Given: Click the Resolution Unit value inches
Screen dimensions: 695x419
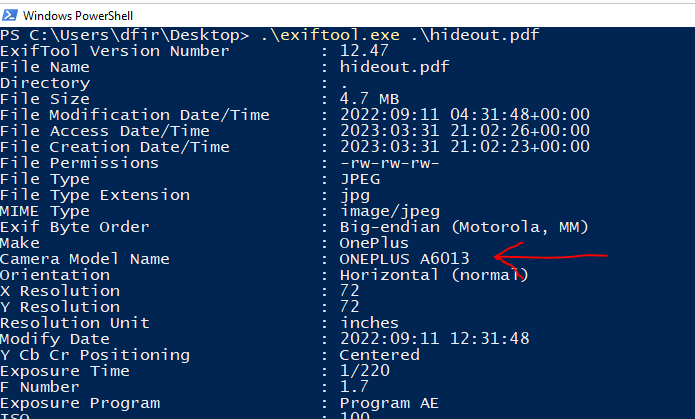Looking at the screenshot, I should pyautogui.click(x=369, y=323).
